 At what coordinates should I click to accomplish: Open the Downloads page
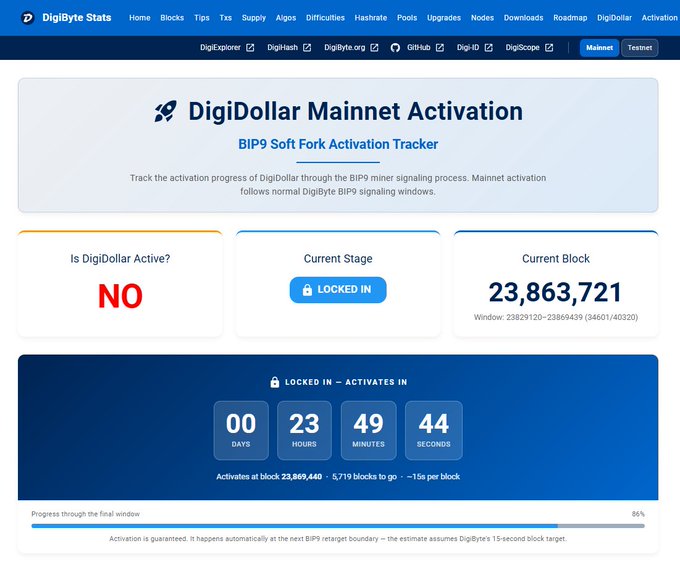click(x=523, y=18)
